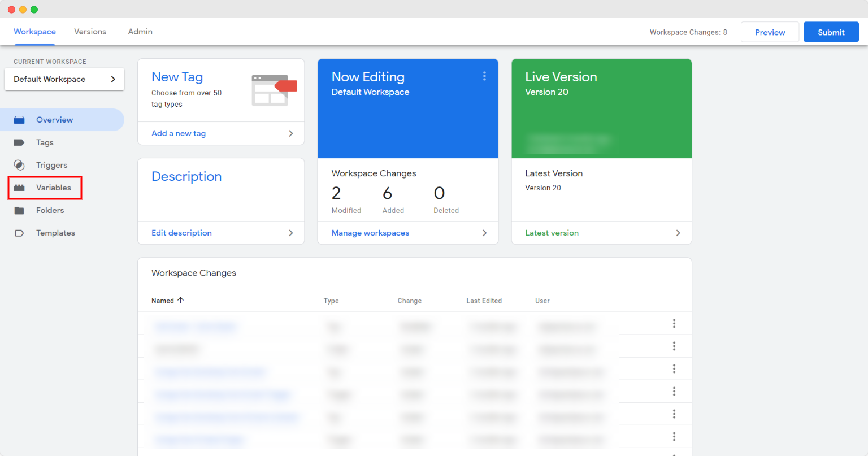Open three-dot menu on Now Editing card
The height and width of the screenshot is (456, 868).
[x=484, y=76]
